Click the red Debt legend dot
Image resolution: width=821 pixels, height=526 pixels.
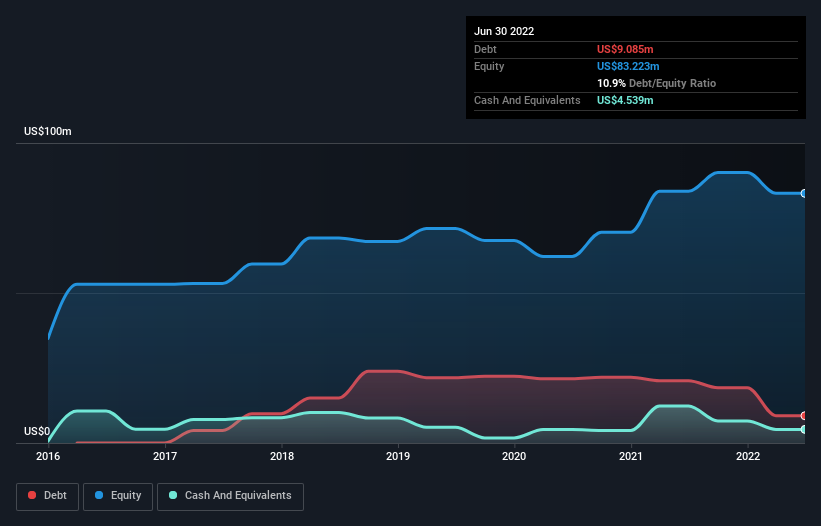32,495
